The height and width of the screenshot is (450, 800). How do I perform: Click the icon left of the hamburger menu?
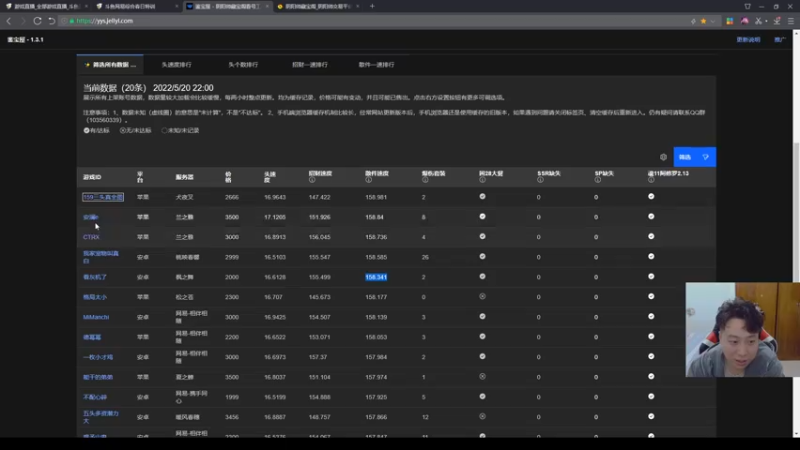[x=777, y=21]
